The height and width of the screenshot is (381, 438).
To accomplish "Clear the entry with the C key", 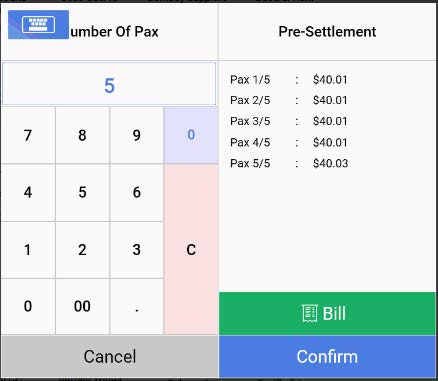I will coord(191,249).
